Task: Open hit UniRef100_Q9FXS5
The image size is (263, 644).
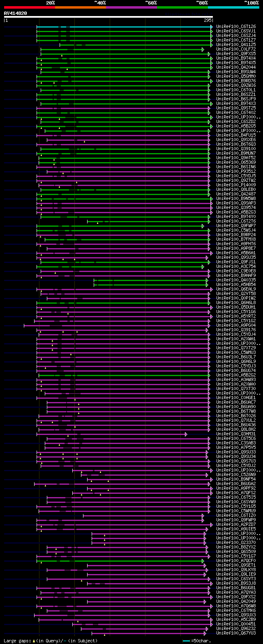Action: pos(236,53)
